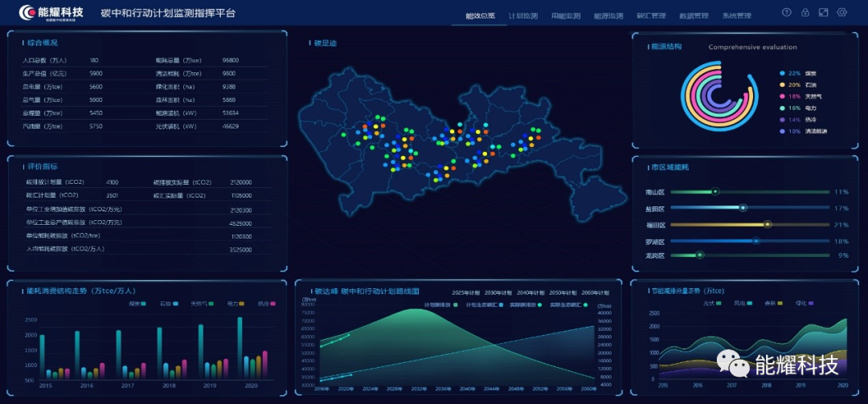Click the 南山区 energy slider handle
The image size is (868, 404).
point(714,192)
